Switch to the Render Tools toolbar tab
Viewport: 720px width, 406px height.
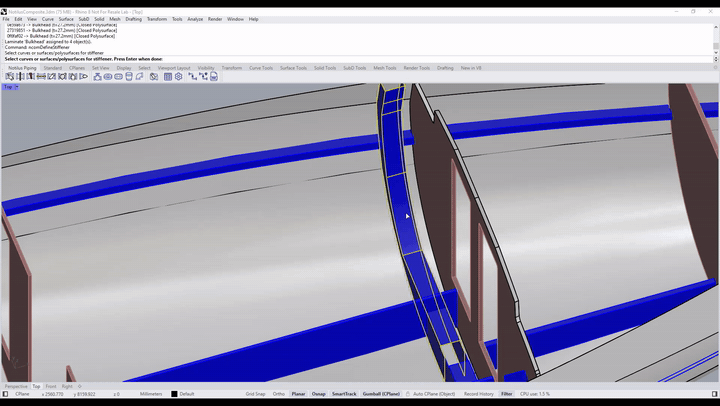coord(417,68)
